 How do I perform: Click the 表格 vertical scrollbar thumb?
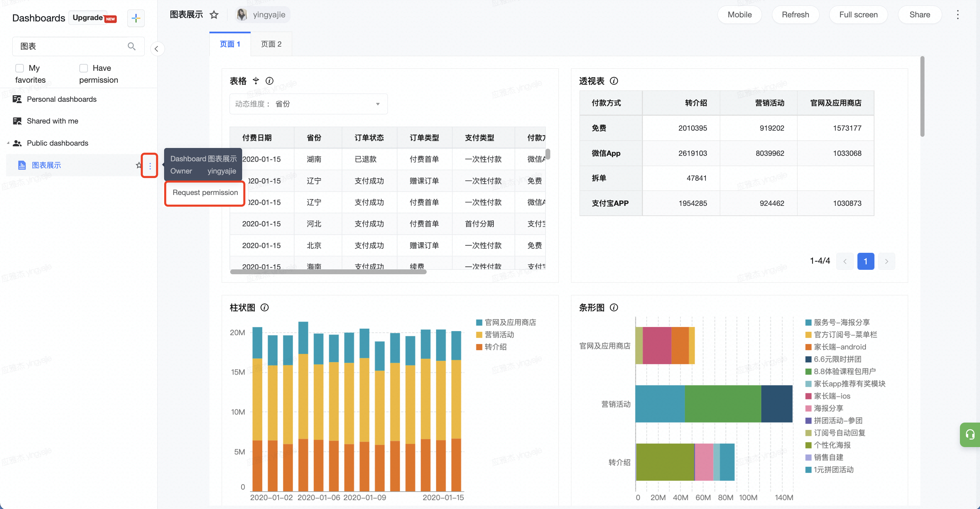[x=548, y=154]
